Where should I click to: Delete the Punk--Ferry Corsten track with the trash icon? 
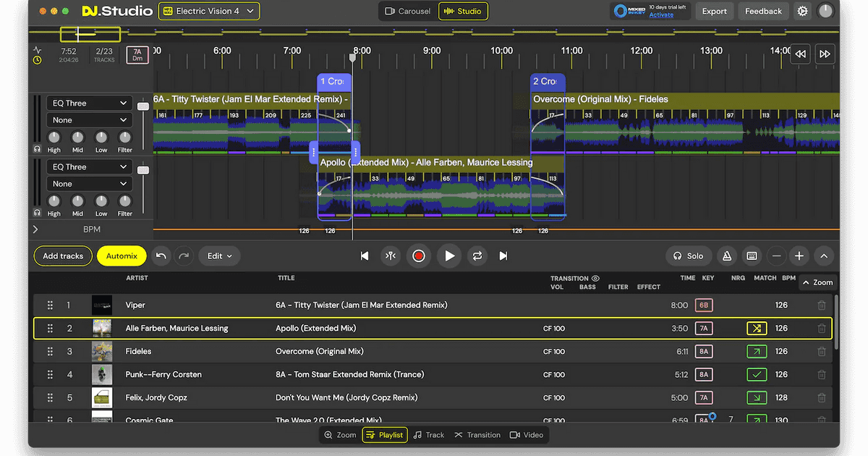[x=822, y=375]
